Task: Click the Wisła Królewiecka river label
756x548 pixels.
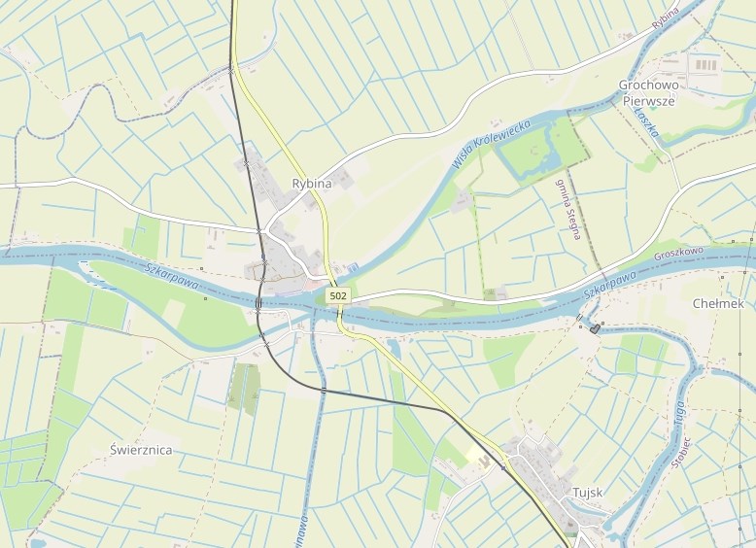Action: click(x=491, y=144)
